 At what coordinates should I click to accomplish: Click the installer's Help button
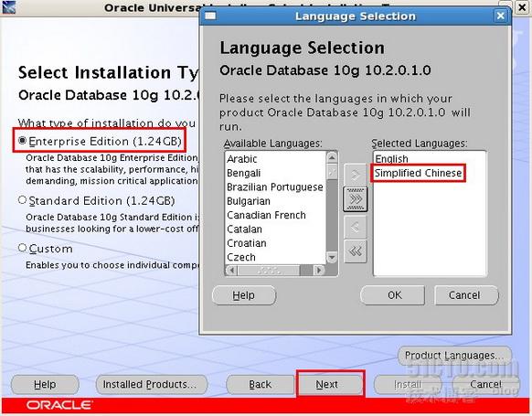[45, 384]
